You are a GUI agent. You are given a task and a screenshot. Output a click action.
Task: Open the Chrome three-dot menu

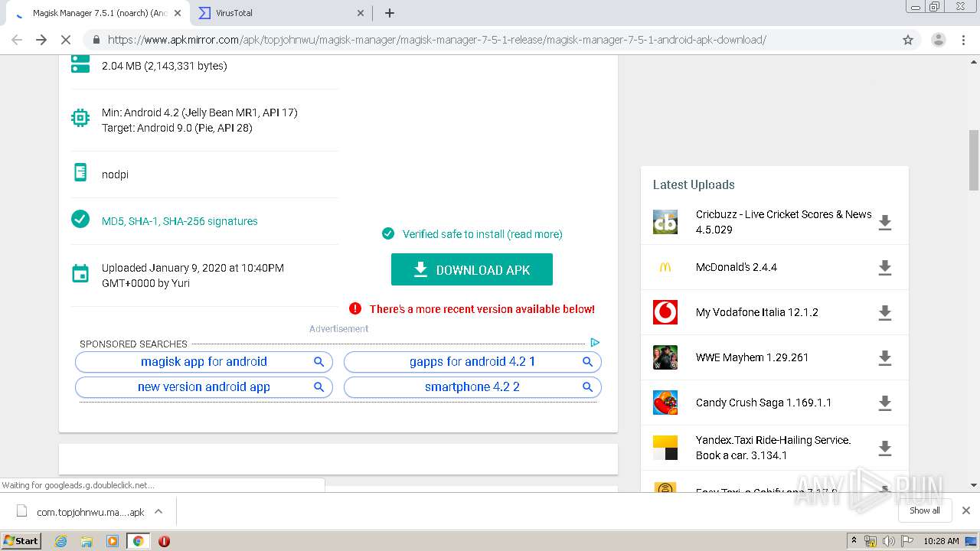pyautogui.click(x=964, y=40)
